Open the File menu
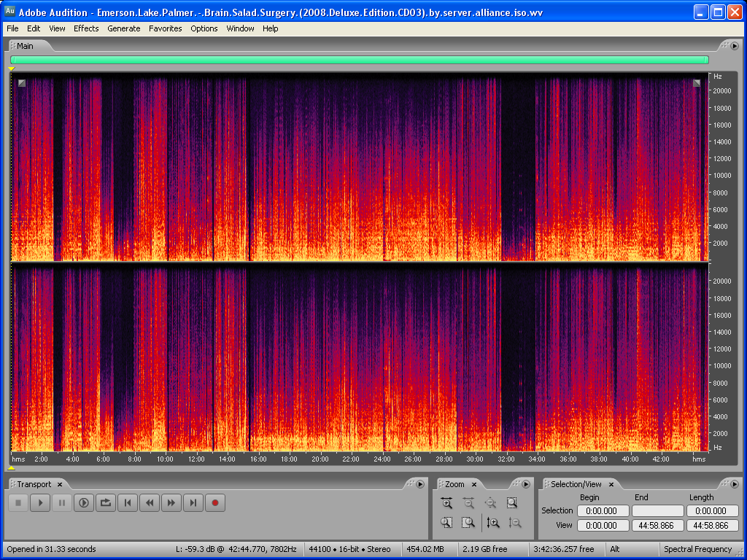 click(x=12, y=28)
